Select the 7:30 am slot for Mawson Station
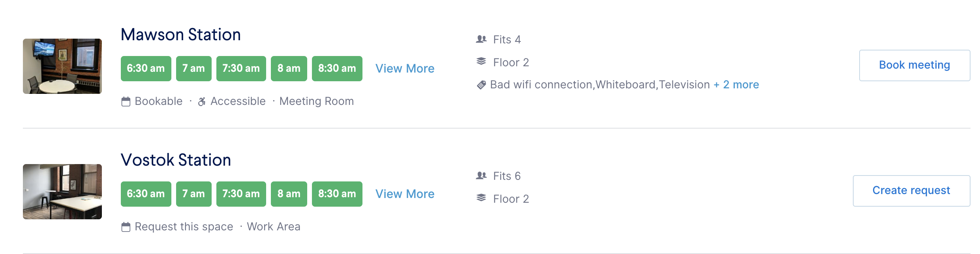The height and width of the screenshot is (254, 980). 241,68
